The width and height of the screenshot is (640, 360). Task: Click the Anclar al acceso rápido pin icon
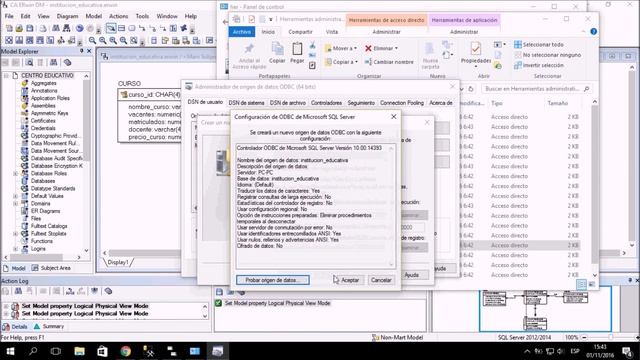[249, 49]
